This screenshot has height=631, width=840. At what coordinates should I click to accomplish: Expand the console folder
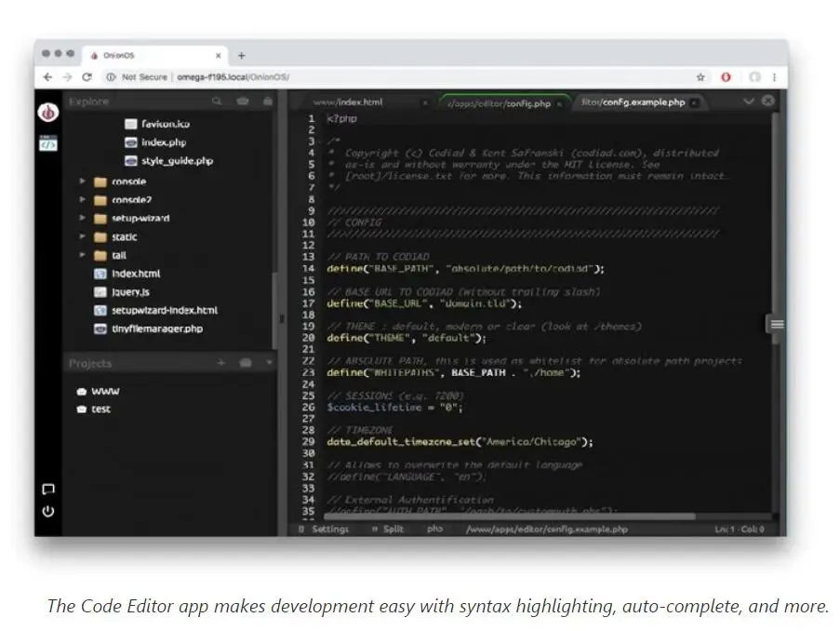[82, 181]
